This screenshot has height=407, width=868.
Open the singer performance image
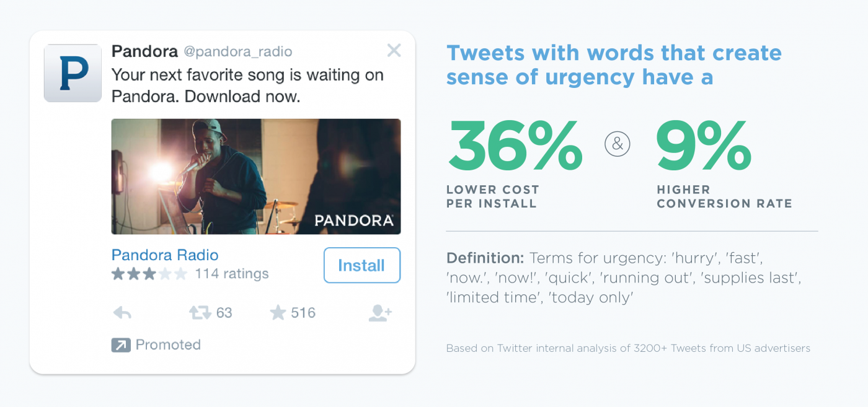255,177
